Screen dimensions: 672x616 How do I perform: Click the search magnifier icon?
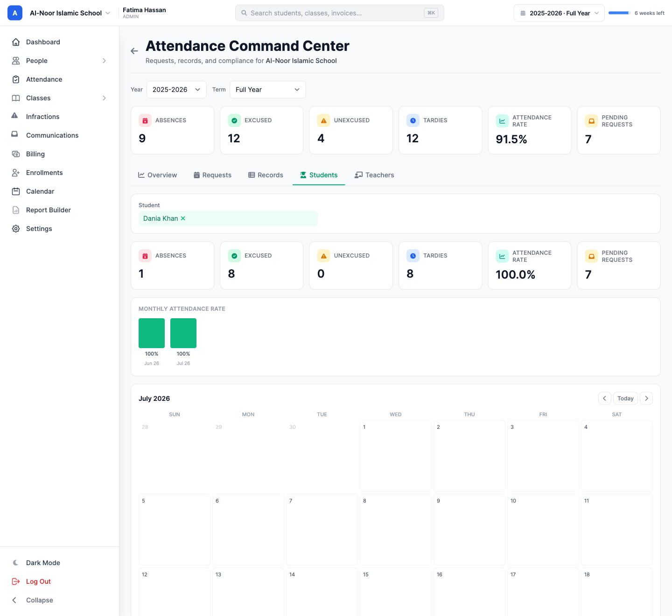click(x=244, y=13)
